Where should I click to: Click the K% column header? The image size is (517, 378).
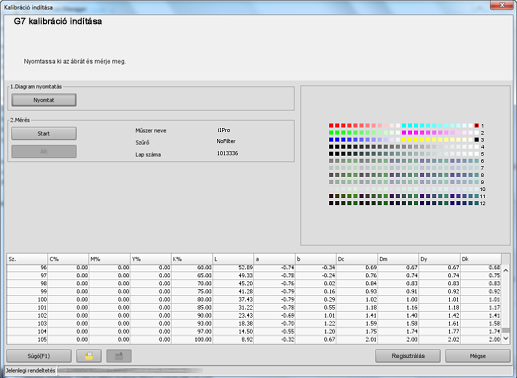click(x=192, y=259)
